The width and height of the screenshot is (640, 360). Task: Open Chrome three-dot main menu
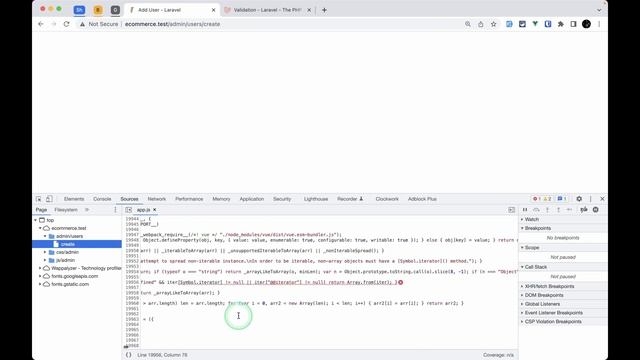pos(599,24)
